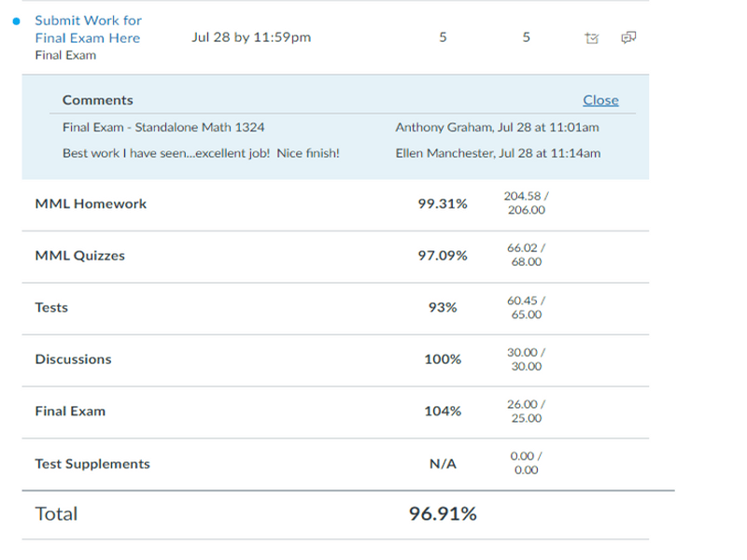Click the scoring details icon for Final Exam
747x560 pixels.
coord(590,38)
